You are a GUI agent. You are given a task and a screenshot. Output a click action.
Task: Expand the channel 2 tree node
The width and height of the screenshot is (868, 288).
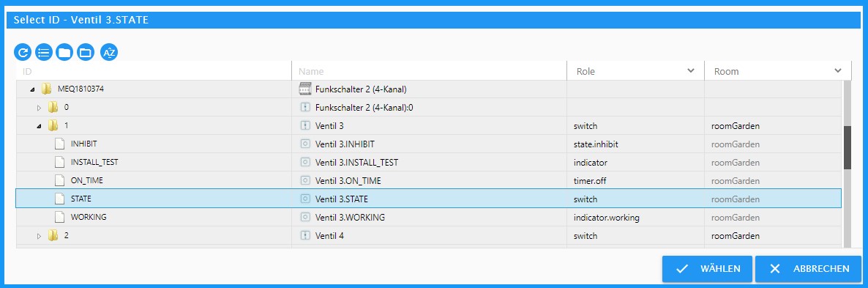pos(40,236)
